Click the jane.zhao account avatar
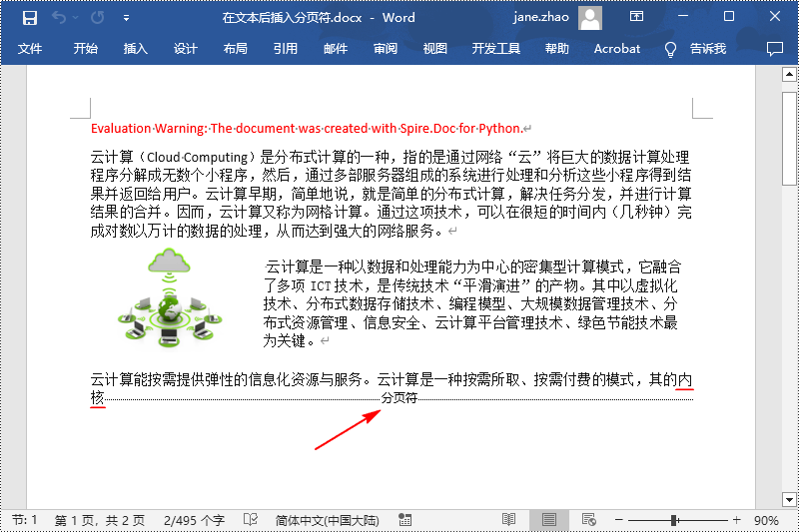Viewport: 799px width, 532px height. [x=590, y=18]
